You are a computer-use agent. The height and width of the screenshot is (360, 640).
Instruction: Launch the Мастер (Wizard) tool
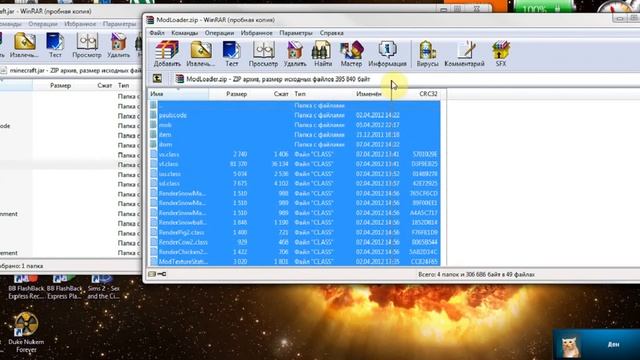[351, 53]
